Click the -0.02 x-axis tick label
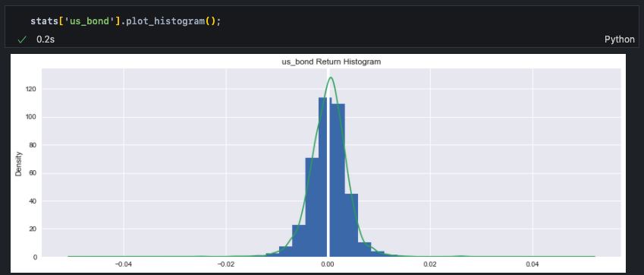644x275 pixels. click(225, 264)
